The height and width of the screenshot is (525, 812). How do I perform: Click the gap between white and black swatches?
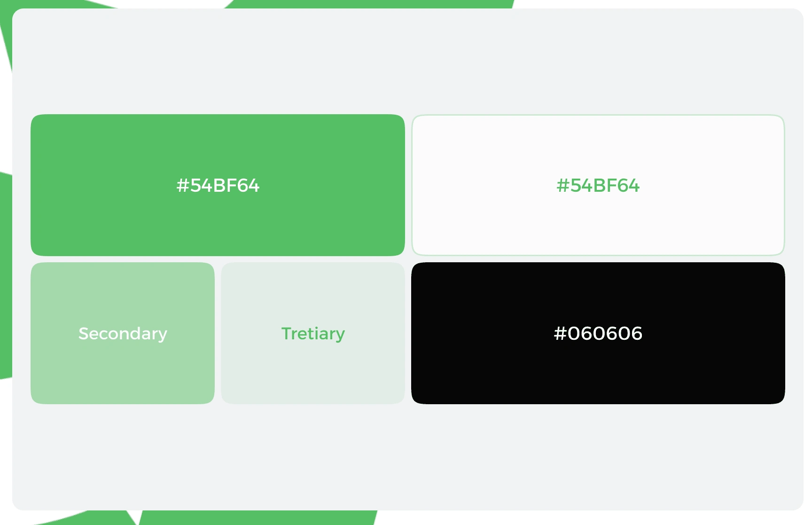(598, 259)
